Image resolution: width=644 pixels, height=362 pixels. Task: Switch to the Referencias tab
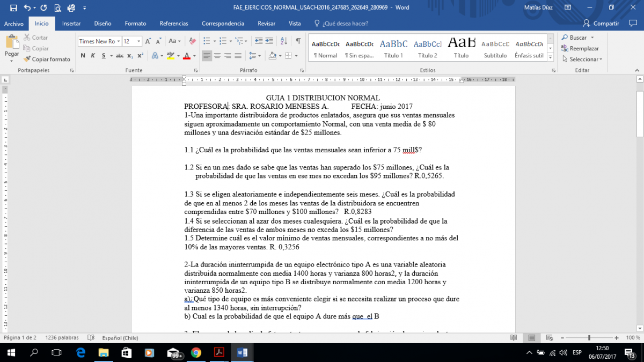[x=174, y=24]
